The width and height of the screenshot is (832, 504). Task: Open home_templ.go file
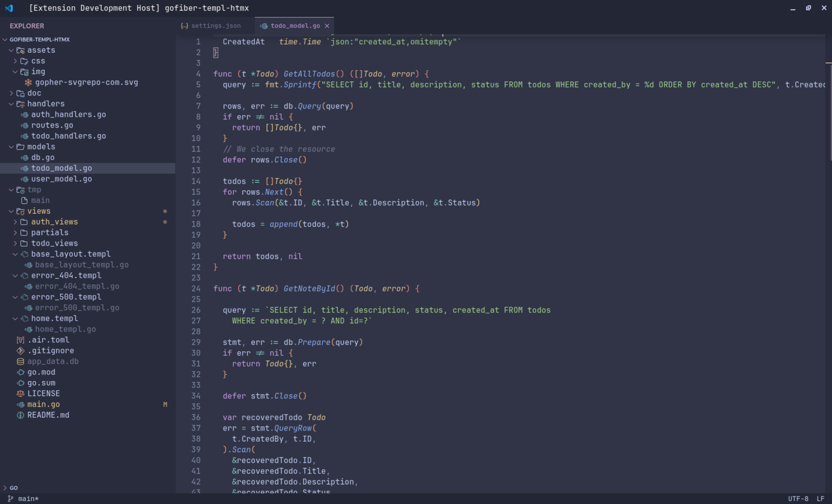pos(87,329)
